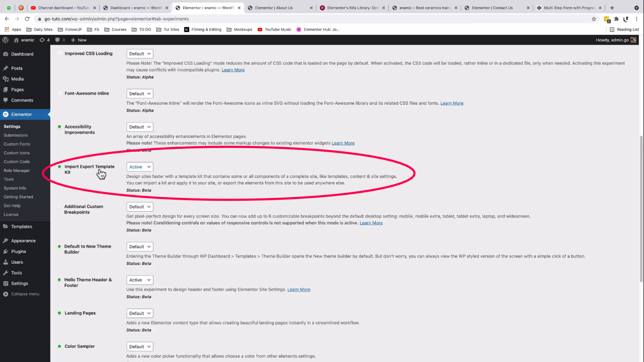Open Learn More for Accessibility Improvements

click(343, 143)
